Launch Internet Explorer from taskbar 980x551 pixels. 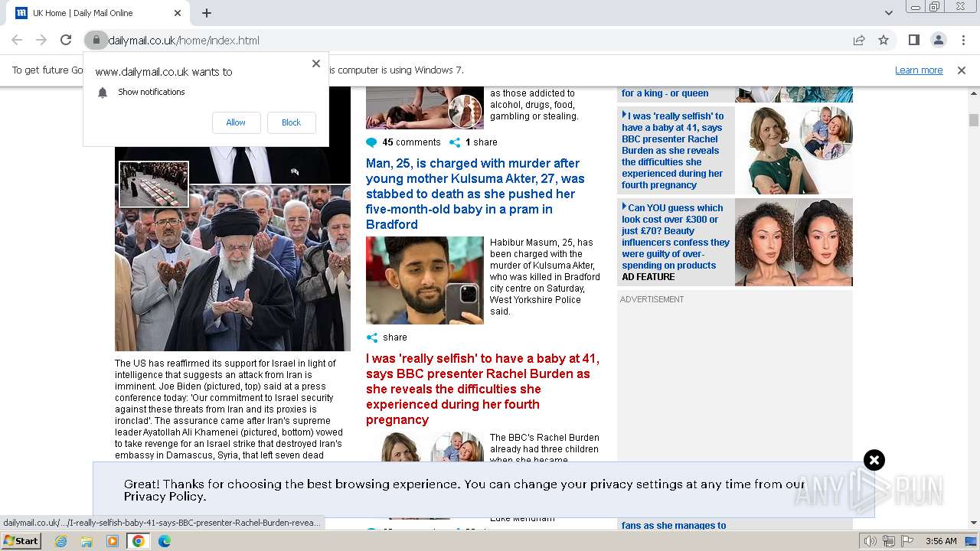click(60, 541)
